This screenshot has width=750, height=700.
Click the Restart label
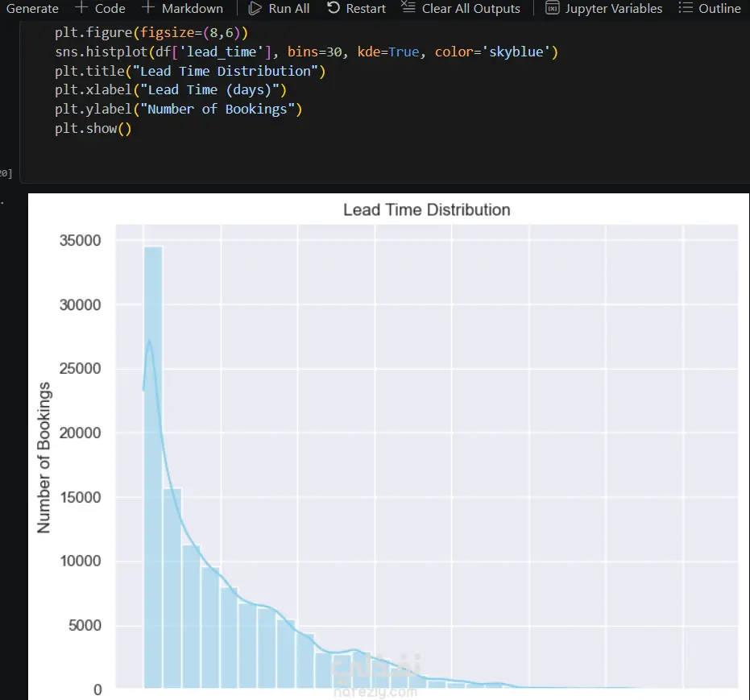pos(366,9)
